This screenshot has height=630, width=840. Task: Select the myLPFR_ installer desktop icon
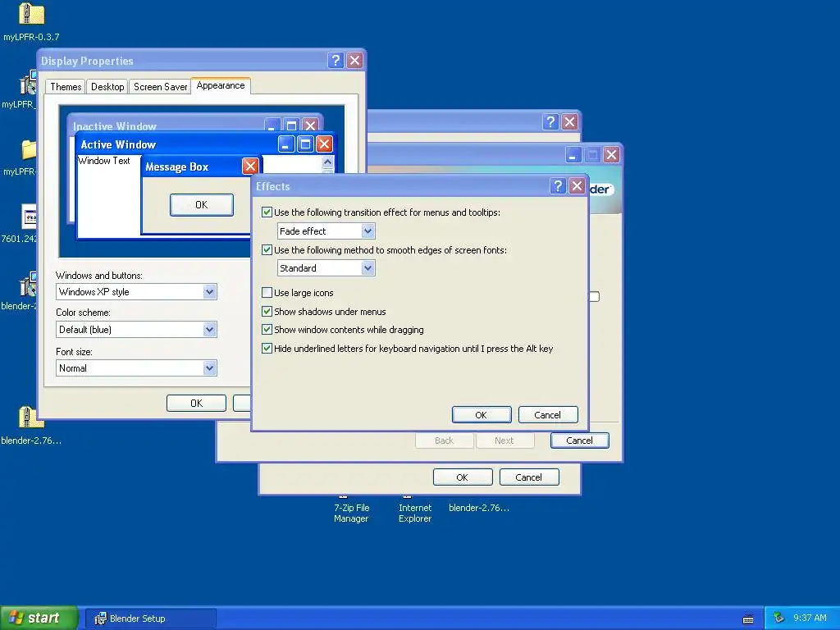click(28, 84)
